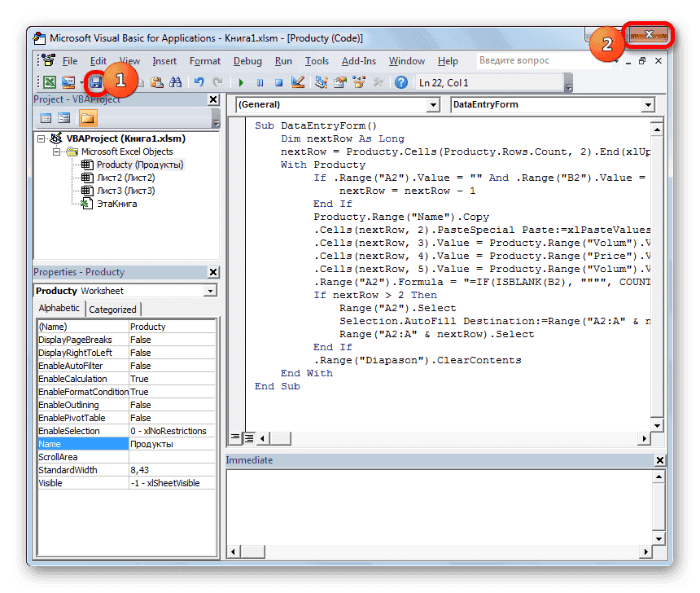Click the View Microsoft Excel icon

click(50, 82)
